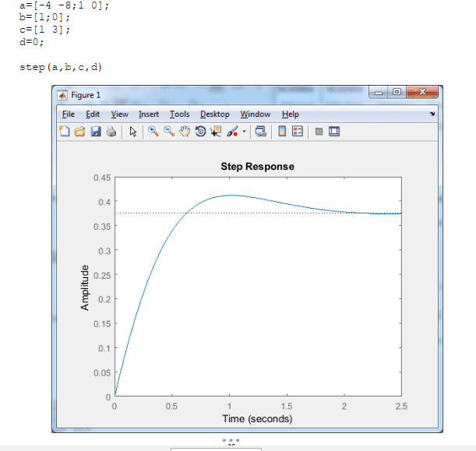Screen dimensions: 476x451
Task: Click the New Figure toolbar icon
Action: point(65,132)
